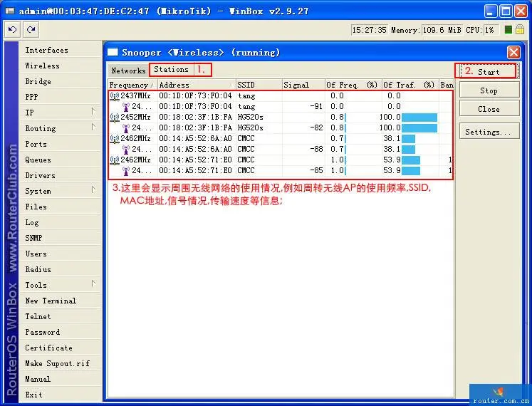
Task: Select the -91 signal value
Action: [x=316, y=107]
